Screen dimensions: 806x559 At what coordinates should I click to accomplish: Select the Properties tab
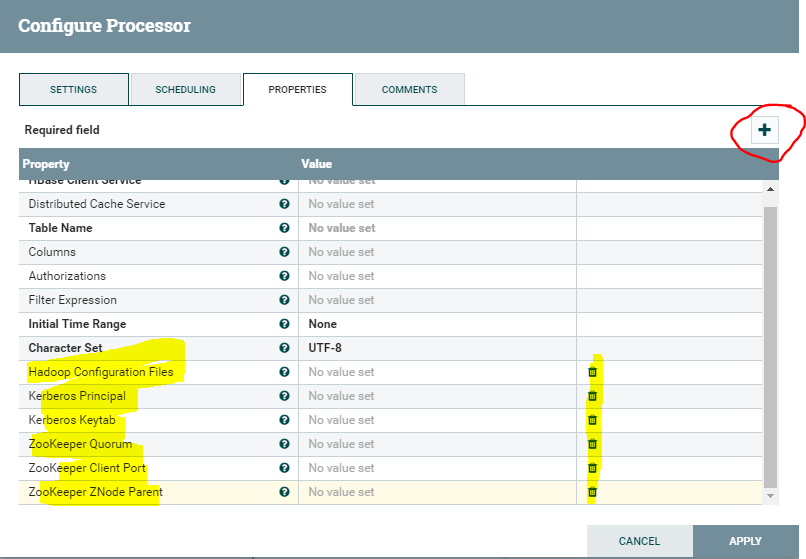tap(298, 89)
